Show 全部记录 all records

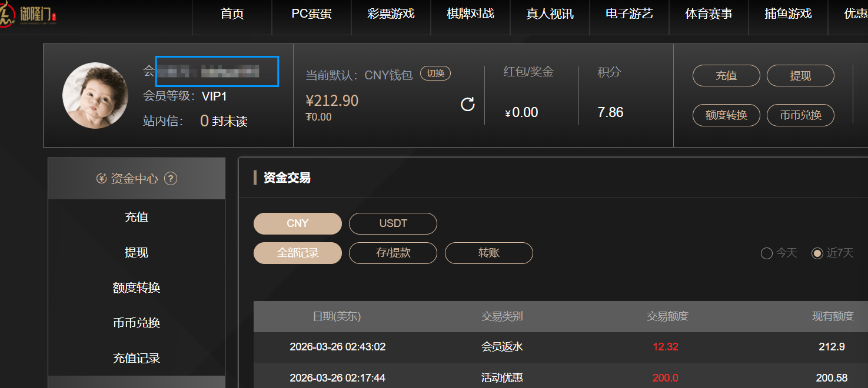tap(298, 253)
